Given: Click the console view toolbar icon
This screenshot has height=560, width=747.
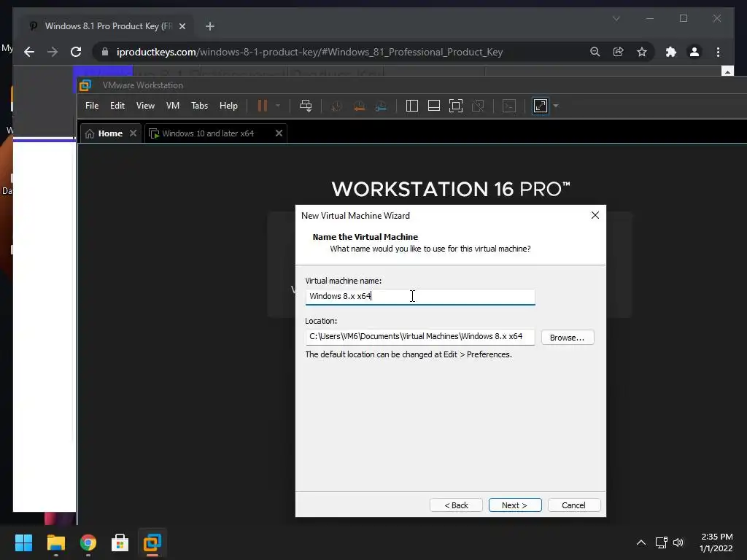Looking at the screenshot, I should point(508,106).
